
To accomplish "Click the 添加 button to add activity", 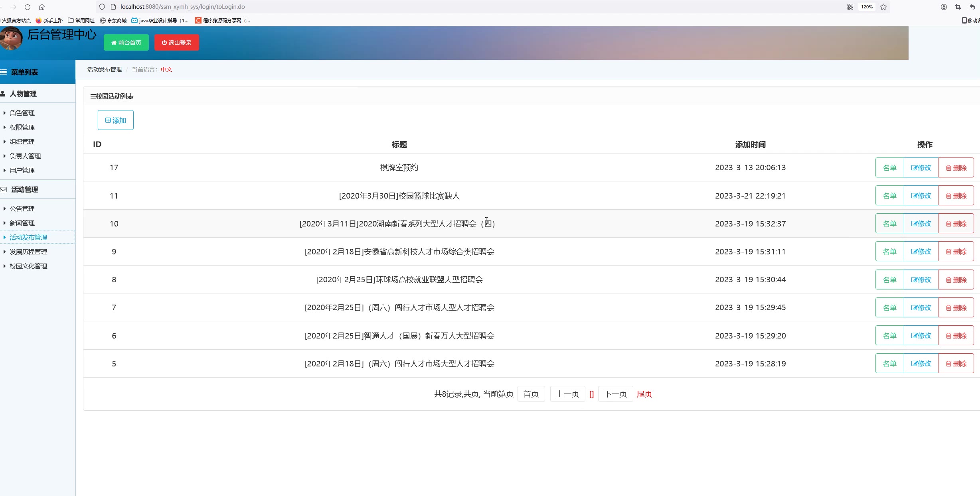I will [116, 120].
